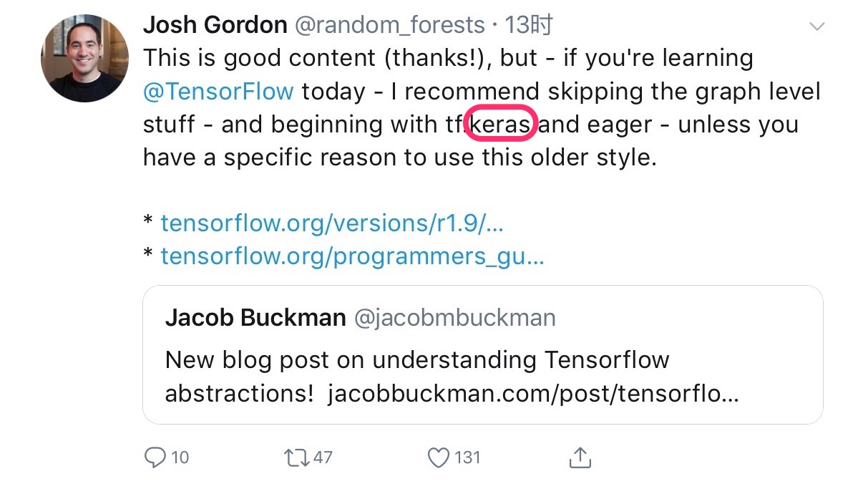Open the tweet options chevron menu
This screenshot has height=484, width=868.
pyautogui.click(x=816, y=27)
